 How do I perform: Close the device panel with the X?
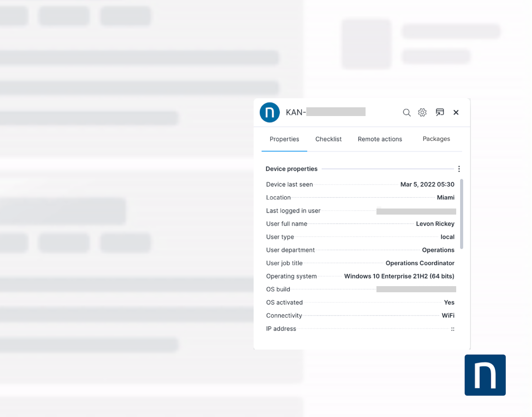(456, 113)
